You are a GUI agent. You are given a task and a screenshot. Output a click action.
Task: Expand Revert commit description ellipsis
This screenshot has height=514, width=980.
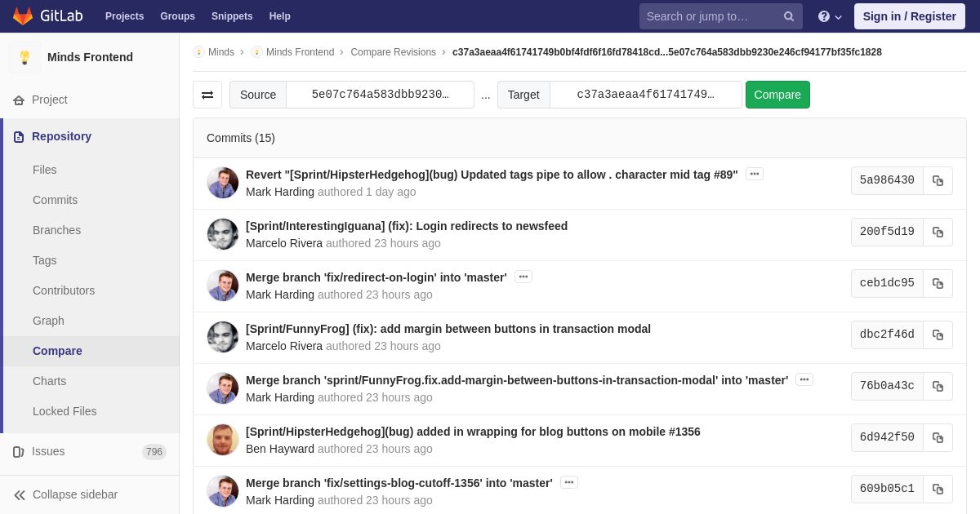pyautogui.click(x=755, y=174)
